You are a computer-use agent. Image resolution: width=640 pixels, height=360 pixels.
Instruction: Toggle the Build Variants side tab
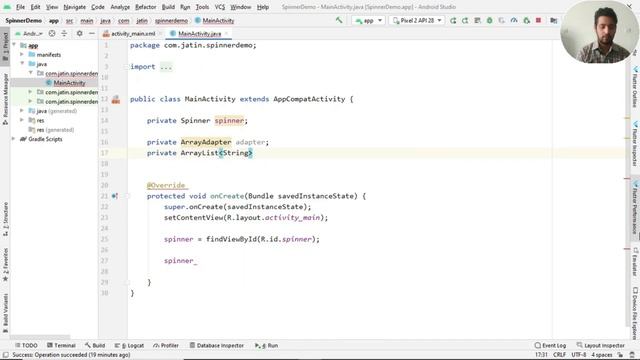pos(5,313)
